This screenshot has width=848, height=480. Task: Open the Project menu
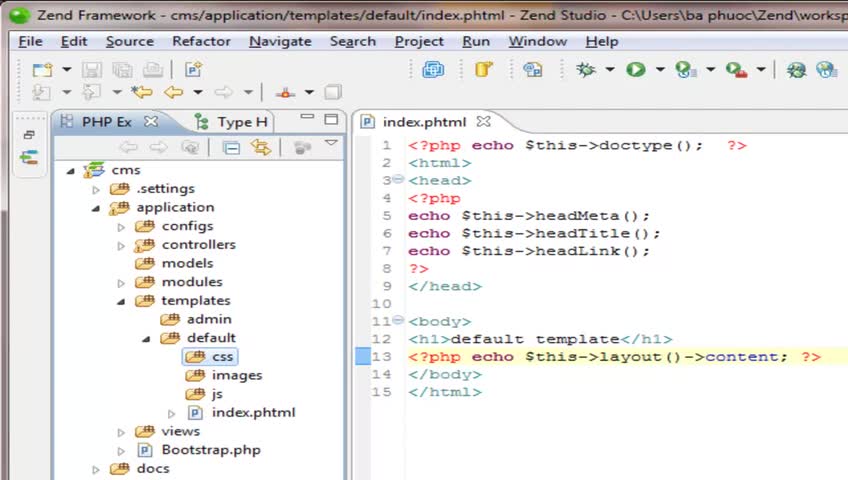click(x=419, y=42)
